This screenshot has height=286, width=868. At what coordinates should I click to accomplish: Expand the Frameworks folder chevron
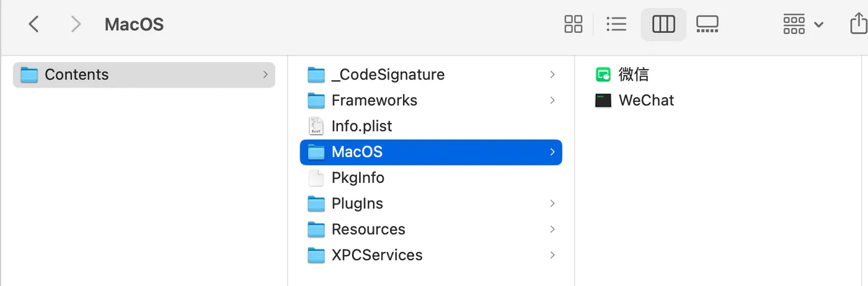click(552, 101)
